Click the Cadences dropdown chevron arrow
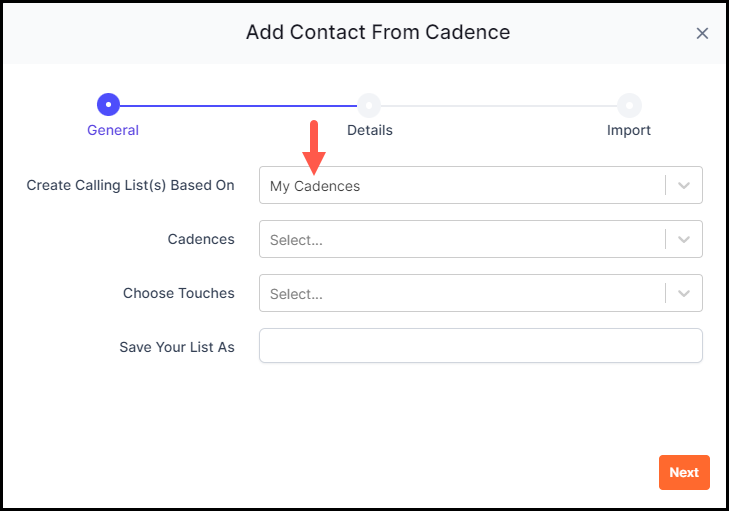This screenshot has width=729, height=511. [x=683, y=239]
